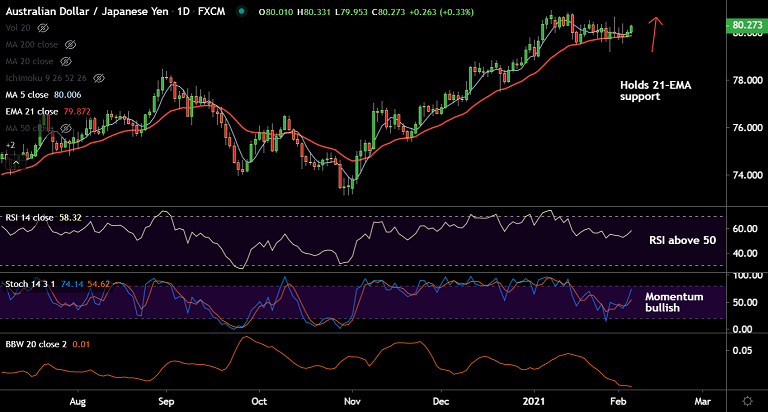Viewport: 768px width, 412px height.
Task: Click the 'RSI above 50' annotation
Action: (x=682, y=240)
